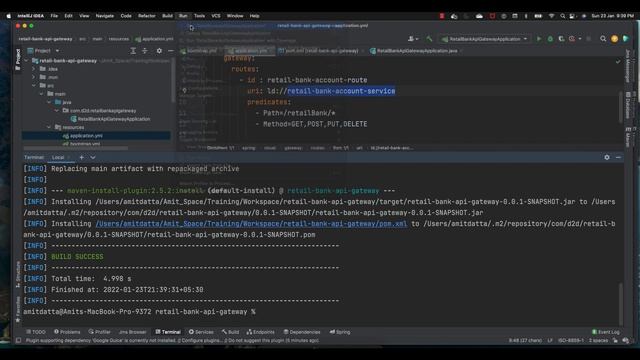Open the Database side tool window

click(x=628, y=105)
